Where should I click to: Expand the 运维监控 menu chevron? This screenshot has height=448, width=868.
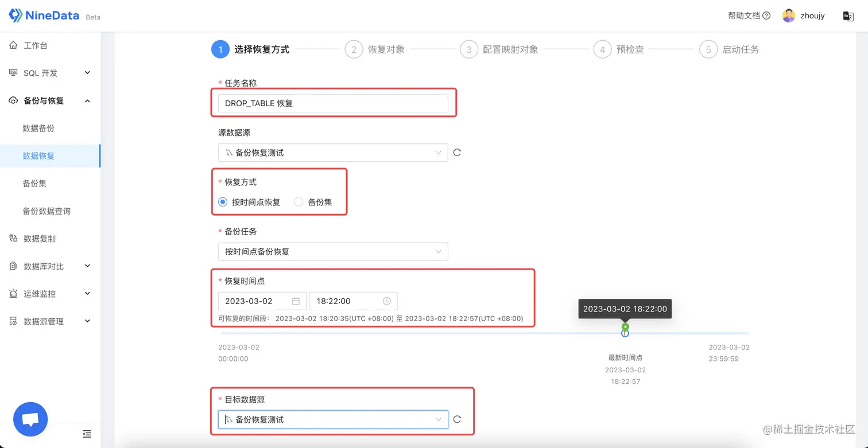[x=87, y=294]
